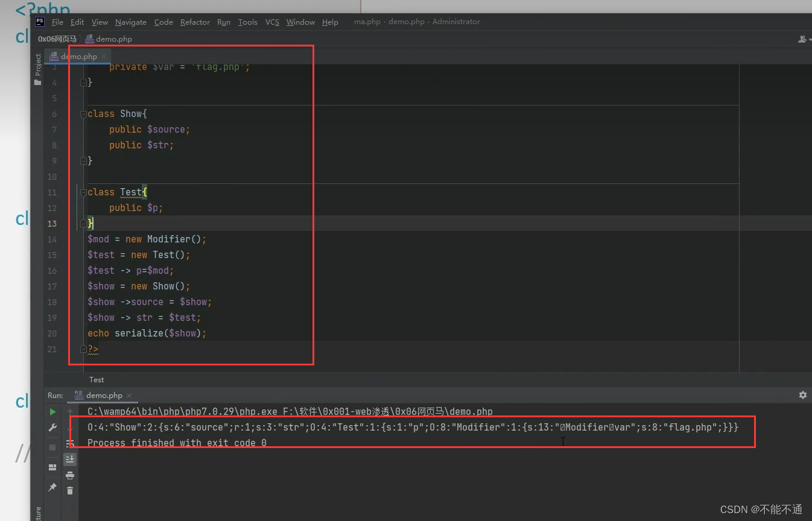Open the Navigate menu
Viewport: 812px width, 521px height.
pos(131,22)
